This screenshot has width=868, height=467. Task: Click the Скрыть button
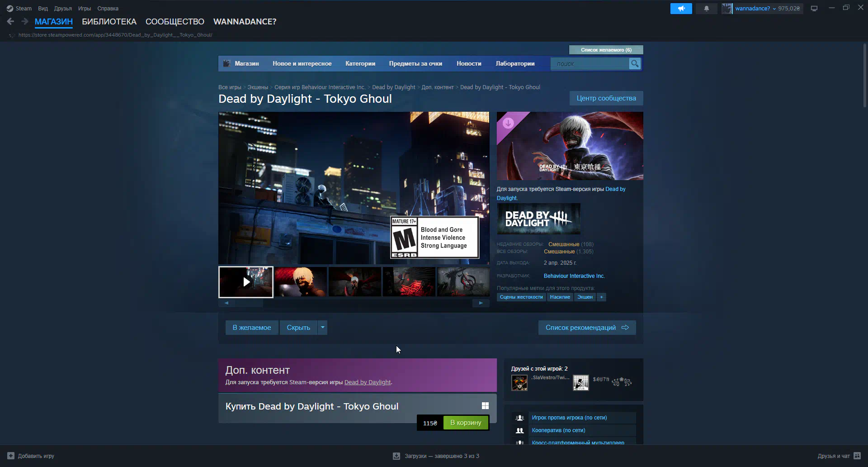coord(298,328)
